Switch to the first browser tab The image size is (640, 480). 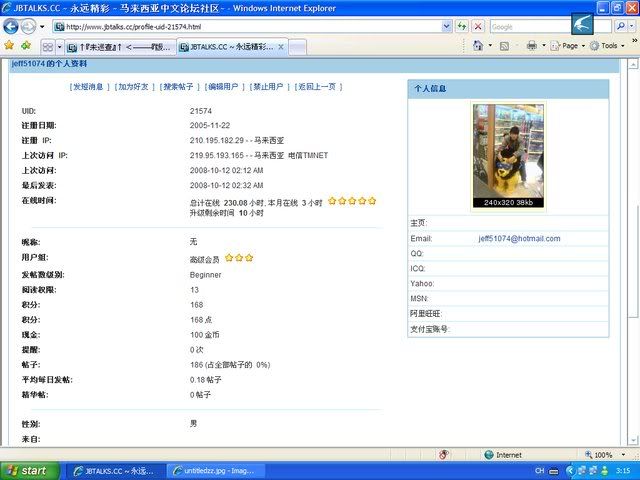(120, 46)
